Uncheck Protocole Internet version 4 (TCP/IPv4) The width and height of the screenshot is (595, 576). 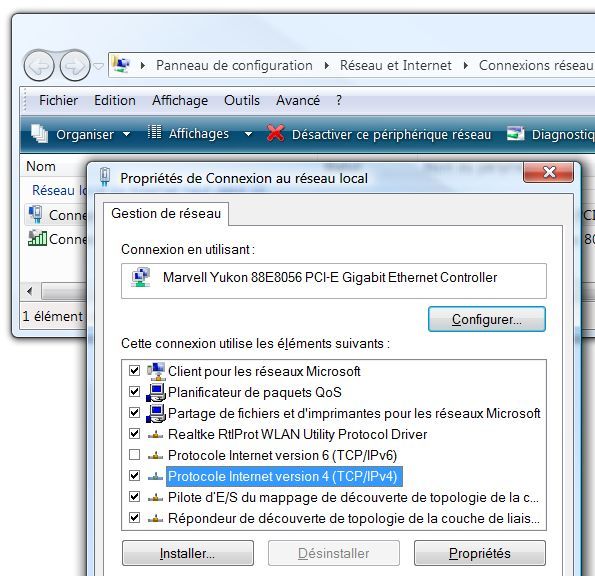(134, 475)
